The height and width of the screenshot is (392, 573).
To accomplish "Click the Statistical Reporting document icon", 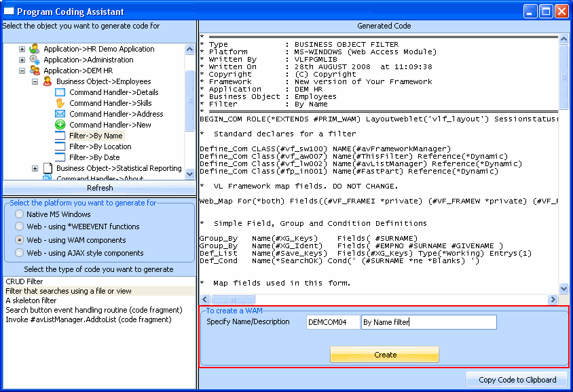I will 48,168.
